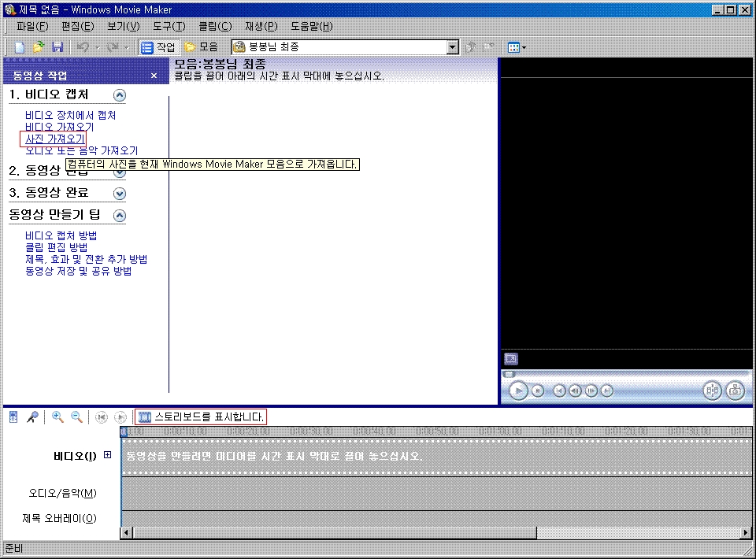
Task: Expand the 비디오 track with plus icon
Action: (108, 455)
